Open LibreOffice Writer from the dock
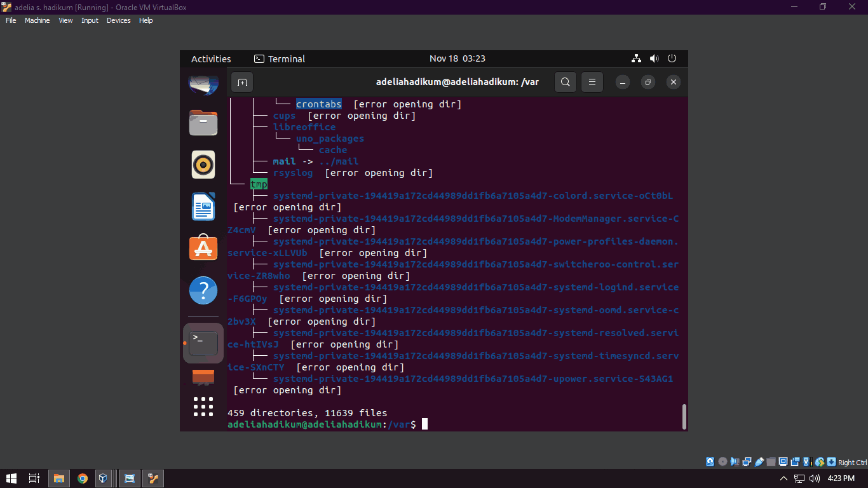Image resolution: width=868 pixels, height=488 pixels. click(x=203, y=207)
